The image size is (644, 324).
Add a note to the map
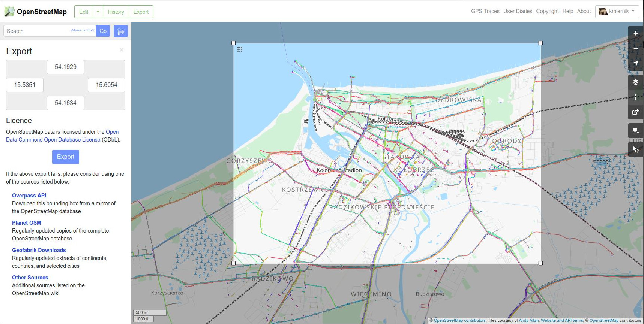click(636, 131)
